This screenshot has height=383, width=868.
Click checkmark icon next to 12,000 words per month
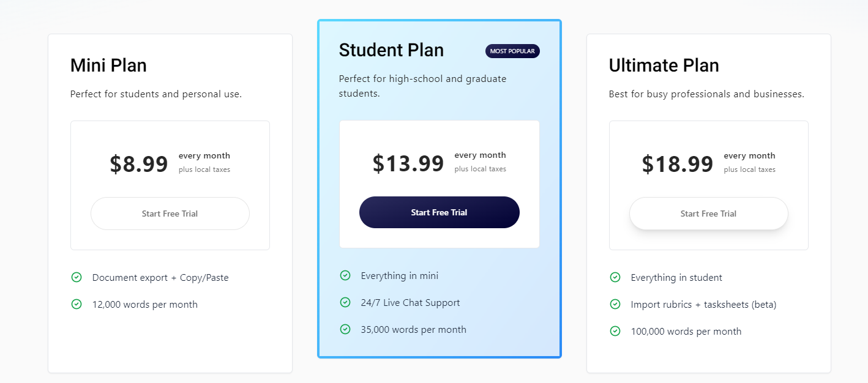click(77, 304)
